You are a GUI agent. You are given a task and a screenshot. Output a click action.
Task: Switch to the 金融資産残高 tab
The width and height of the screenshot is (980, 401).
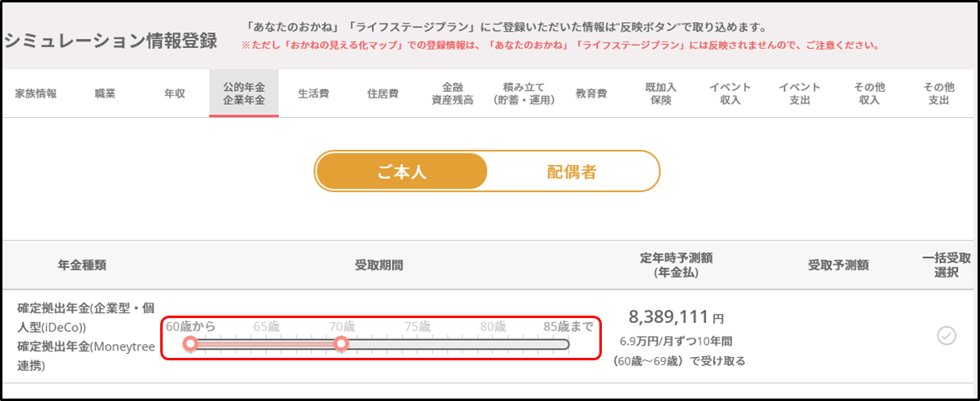click(452, 94)
